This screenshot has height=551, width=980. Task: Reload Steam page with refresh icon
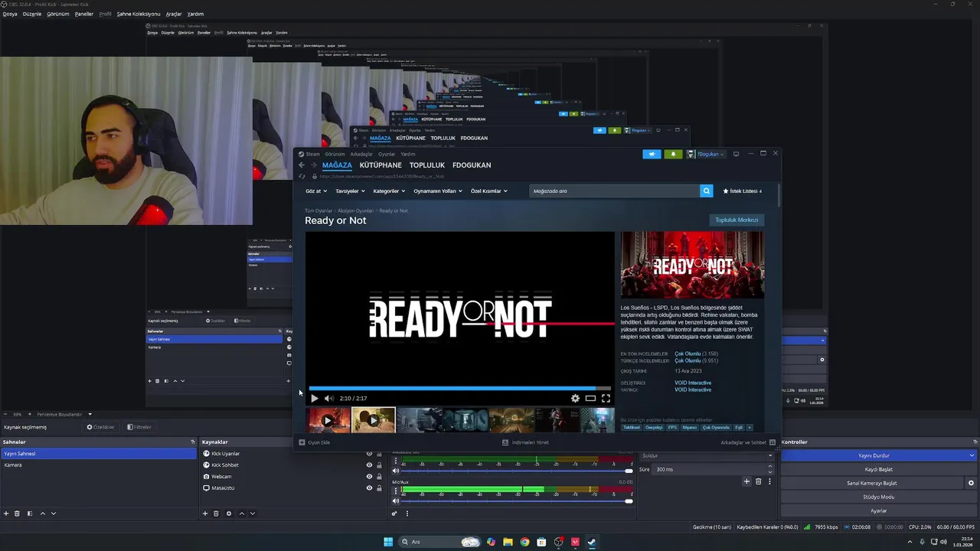pyautogui.click(x=302, y=177)
